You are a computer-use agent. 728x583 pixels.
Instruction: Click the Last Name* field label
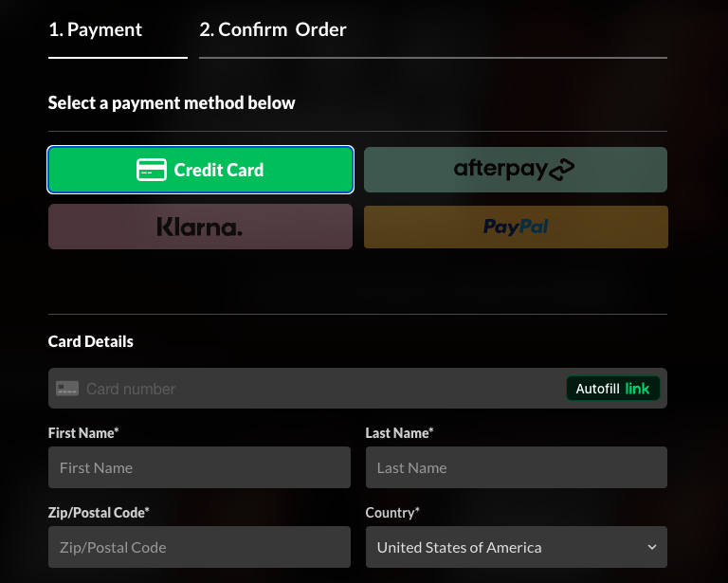coord(399,433)
